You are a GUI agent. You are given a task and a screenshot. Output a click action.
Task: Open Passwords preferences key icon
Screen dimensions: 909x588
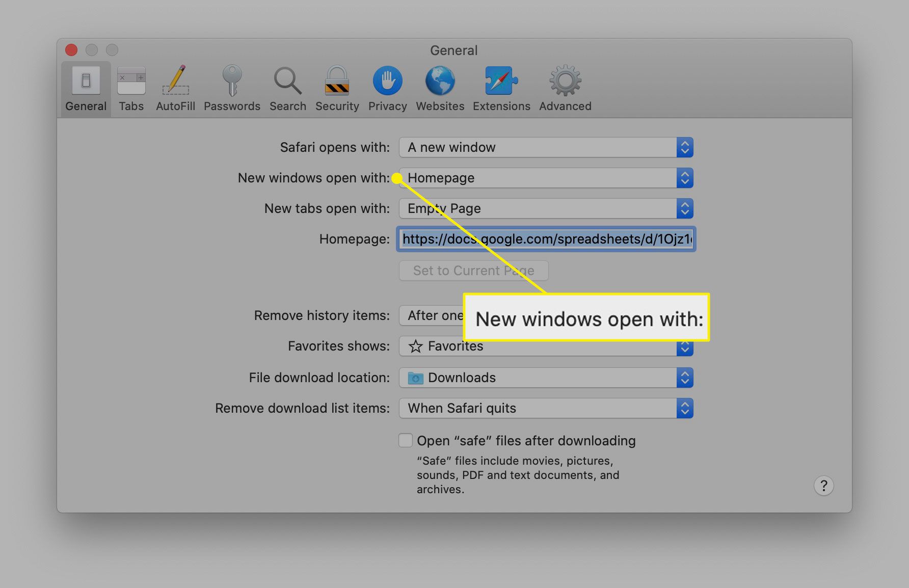tap(232, 80)
